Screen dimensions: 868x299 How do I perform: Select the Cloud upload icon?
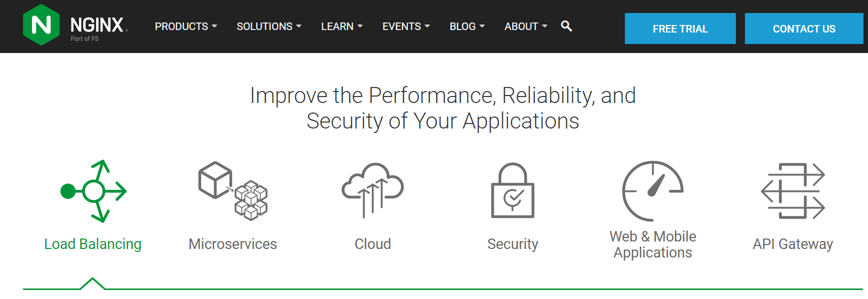(x=373, y=190)
